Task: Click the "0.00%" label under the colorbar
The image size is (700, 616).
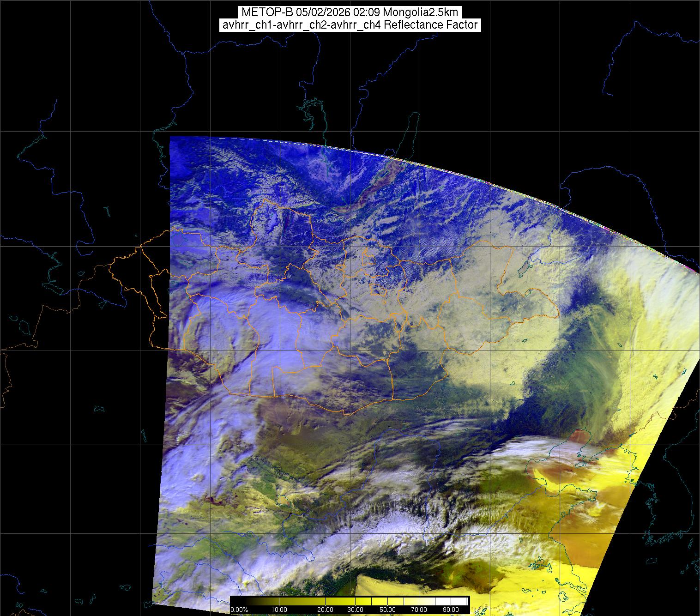Action: coord(239,610)
